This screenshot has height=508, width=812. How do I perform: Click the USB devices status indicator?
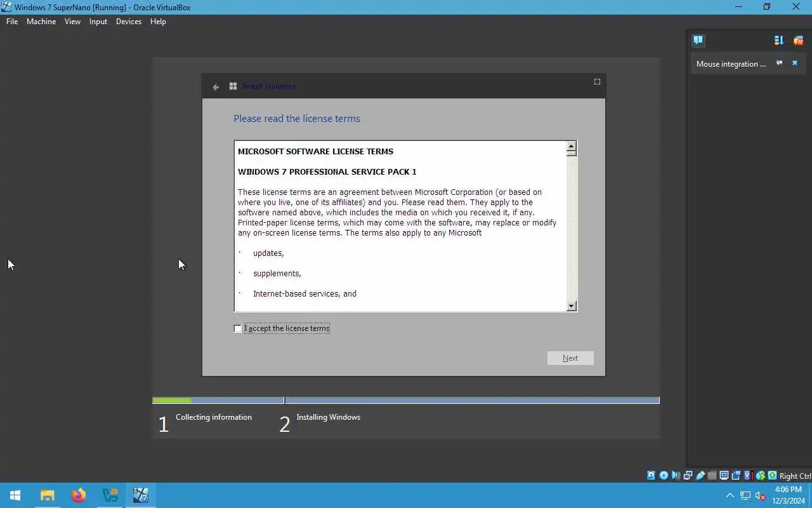[700, 475]
